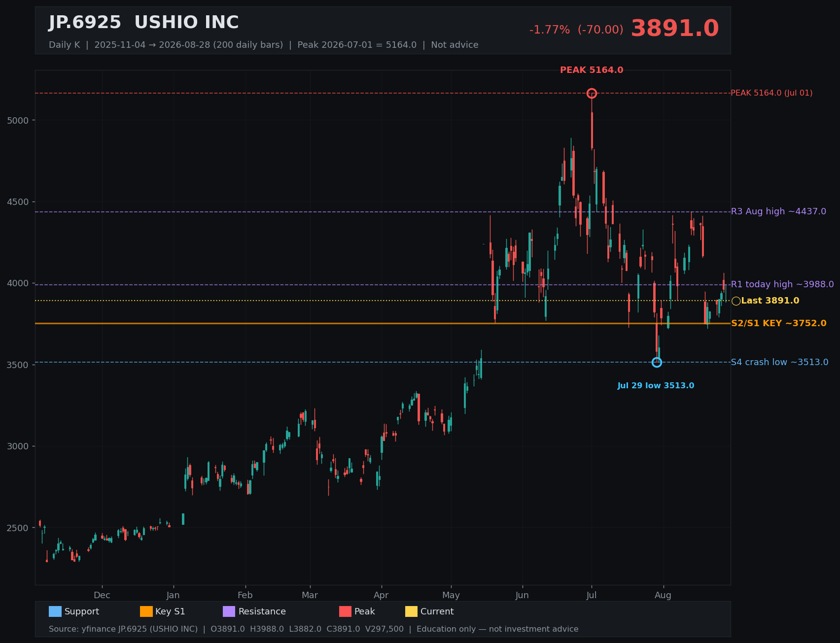Click the "JP.6925 USHIO INC" chart title
This screenshot has width=840, height=643.
pyautogui.click(x=144, y=23)
